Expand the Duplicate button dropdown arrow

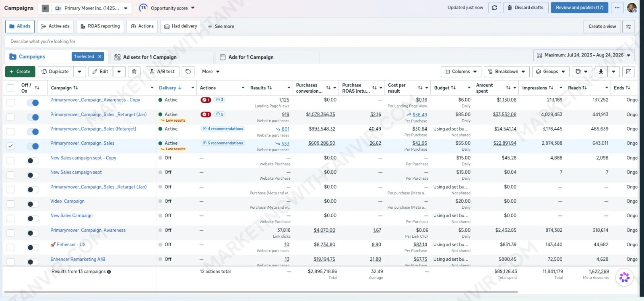tap(79, 72)
